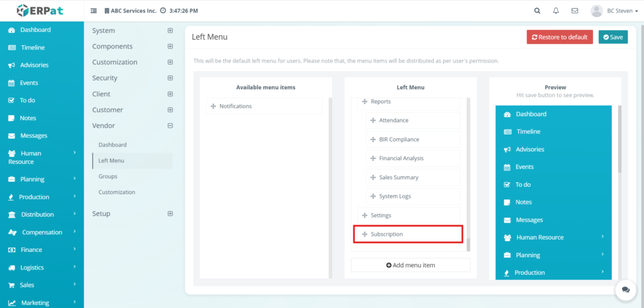Open the chat bubble floating icon
Image resolution: width=644 pixels, height=308 pixels.
click(626, 290)
